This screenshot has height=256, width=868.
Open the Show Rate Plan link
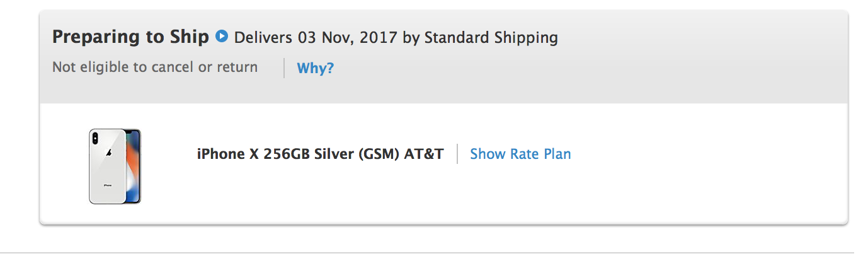coord(520,154)
